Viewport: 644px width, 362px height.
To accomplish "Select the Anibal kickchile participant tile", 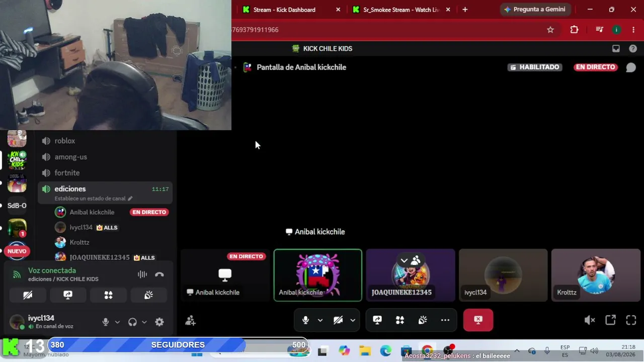I will 317,276.
